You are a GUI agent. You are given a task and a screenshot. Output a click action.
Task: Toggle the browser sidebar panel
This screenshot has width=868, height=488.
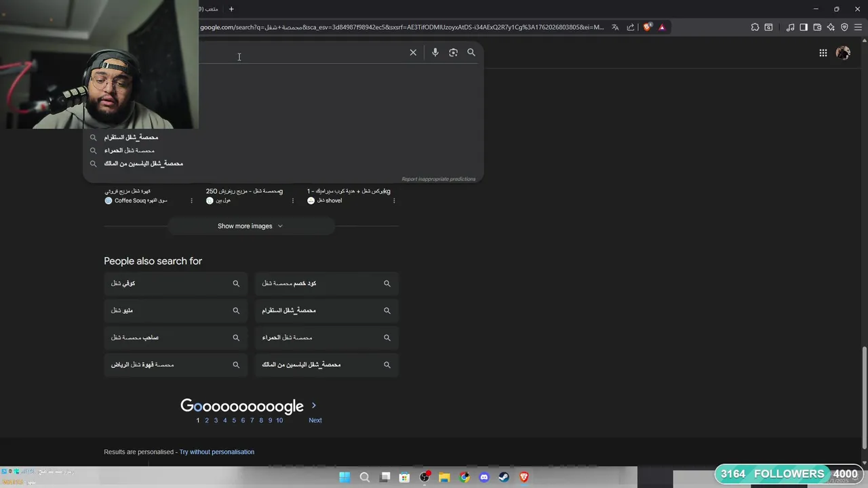[x=804, y=27]
